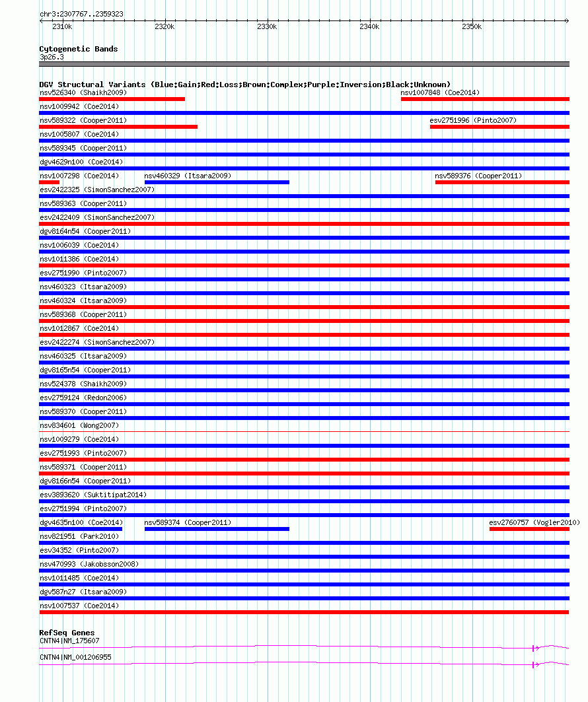
Task: Click the nsv460324 (Itsara2009) label
Action: pos(83,301)
